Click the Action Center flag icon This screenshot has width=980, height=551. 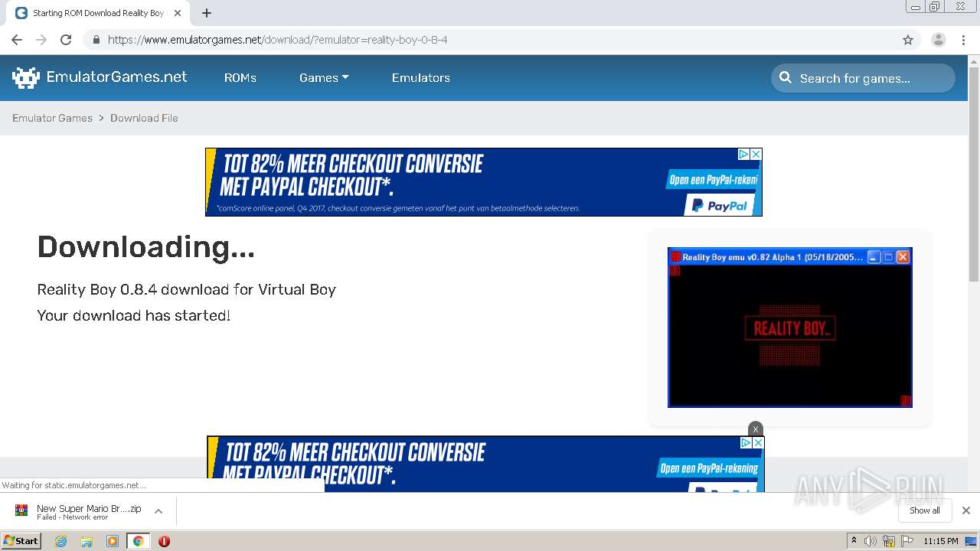[907, 541]
